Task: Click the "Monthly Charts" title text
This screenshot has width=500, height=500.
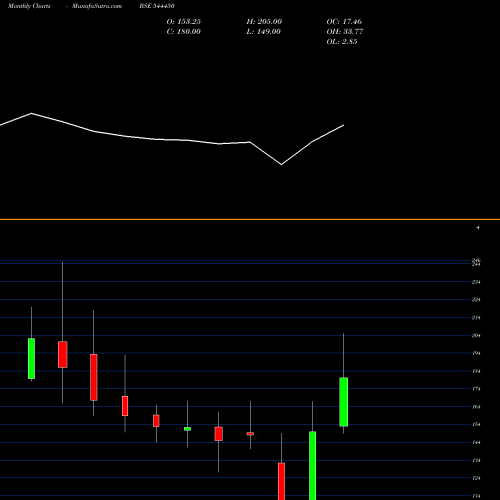Action: click(x=29, y=6)
